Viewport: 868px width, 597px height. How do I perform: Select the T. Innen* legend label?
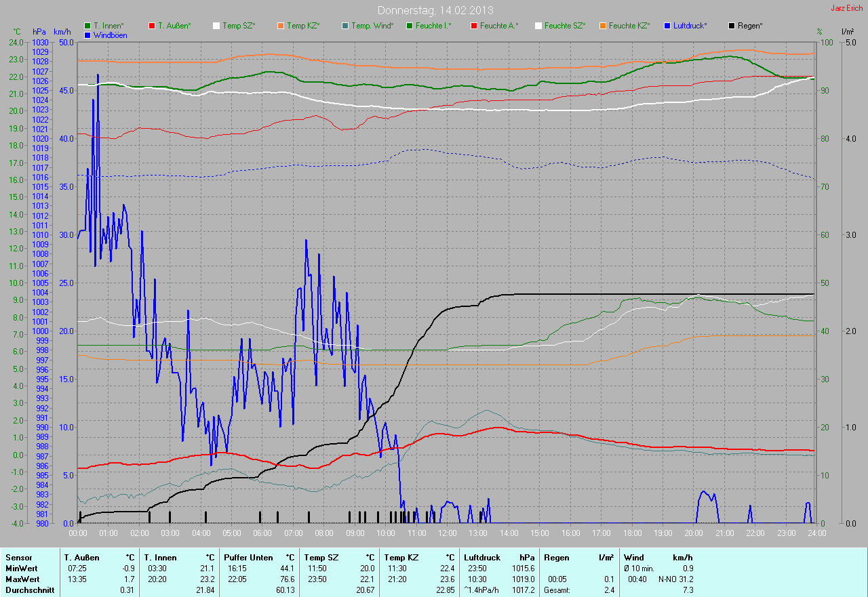108,26
